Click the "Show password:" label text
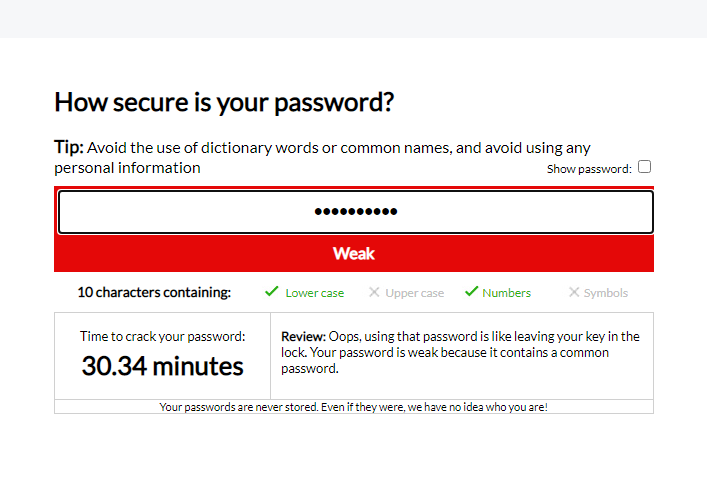 589,169
